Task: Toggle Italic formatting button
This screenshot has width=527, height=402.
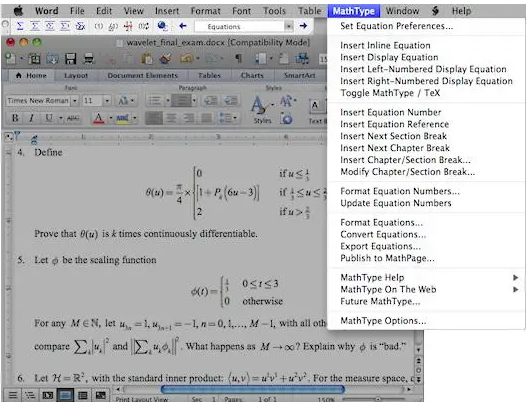Action: (32, 118)
